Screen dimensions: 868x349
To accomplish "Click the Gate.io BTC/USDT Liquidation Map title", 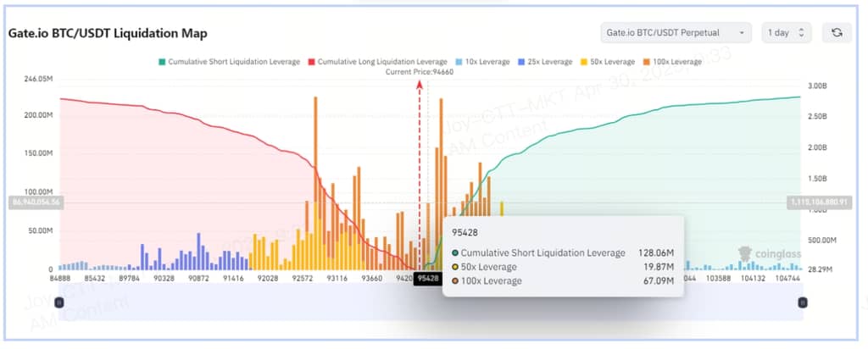I will click(108, 33).
